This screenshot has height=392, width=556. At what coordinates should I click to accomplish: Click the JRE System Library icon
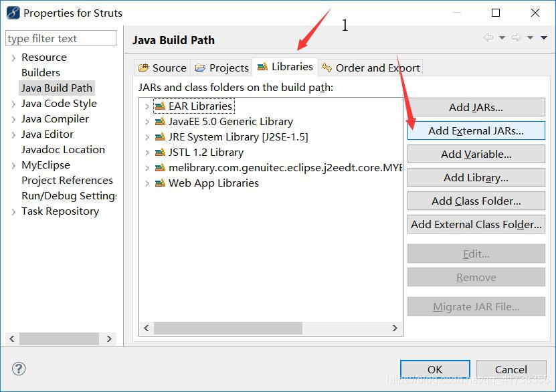pyautogui.click(x=161, y=137)
